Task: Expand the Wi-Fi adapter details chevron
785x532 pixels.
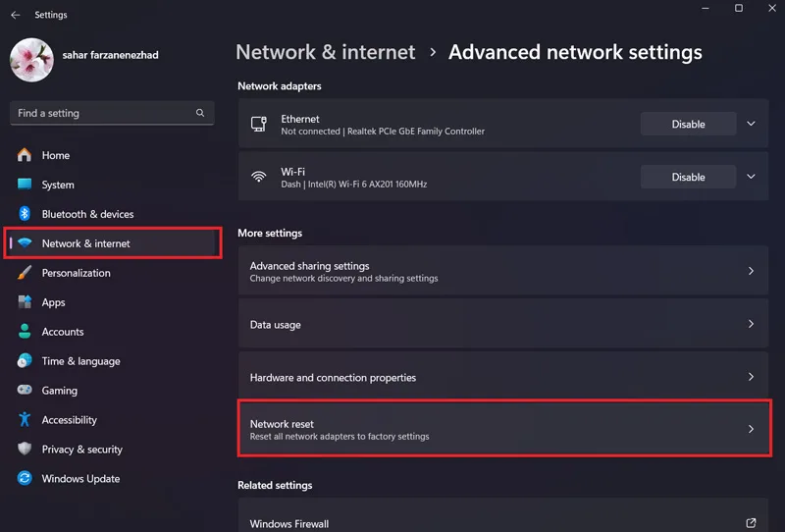Action: tap(751, 177)
